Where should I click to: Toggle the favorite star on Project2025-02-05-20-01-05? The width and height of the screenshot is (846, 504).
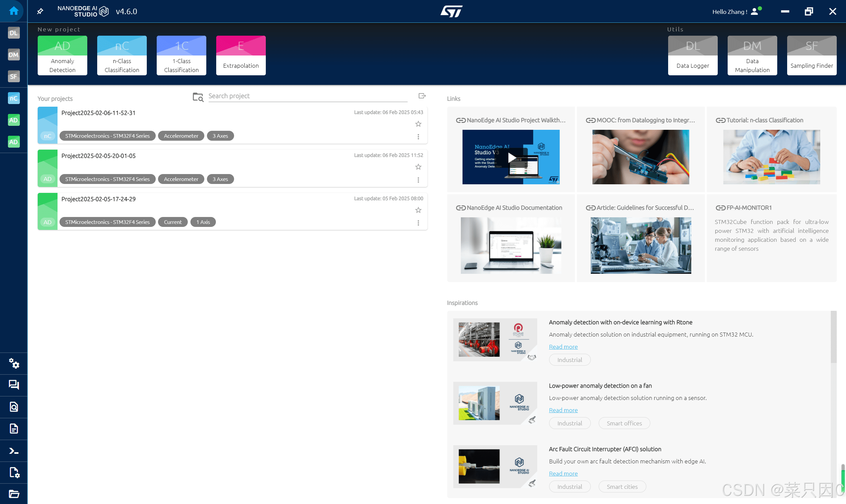point(418,167)
